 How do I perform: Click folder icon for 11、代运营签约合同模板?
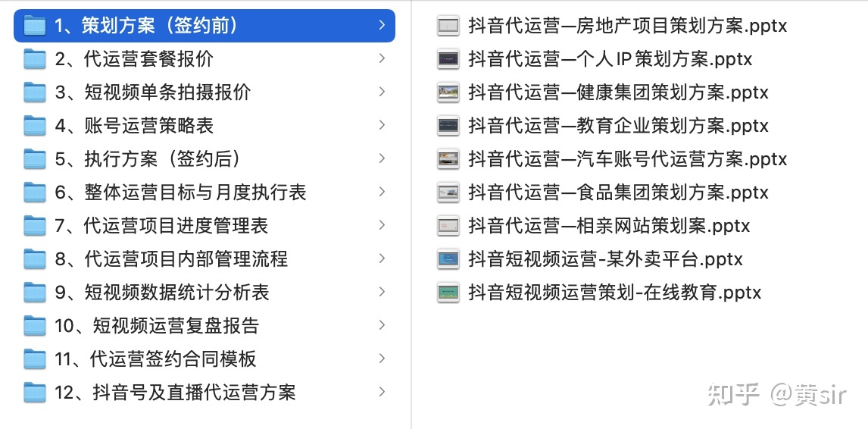click(35, 359)
